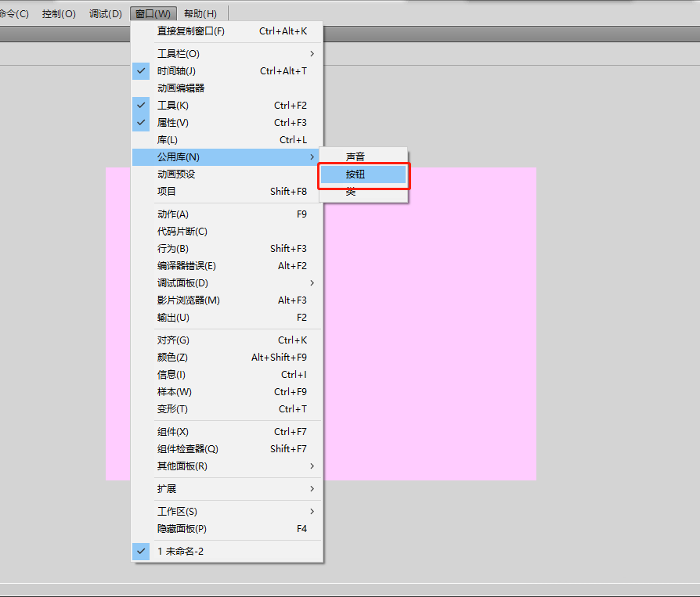
Task: Open the 影片浏览器(M) panel
Action: (x=227, y=300)
